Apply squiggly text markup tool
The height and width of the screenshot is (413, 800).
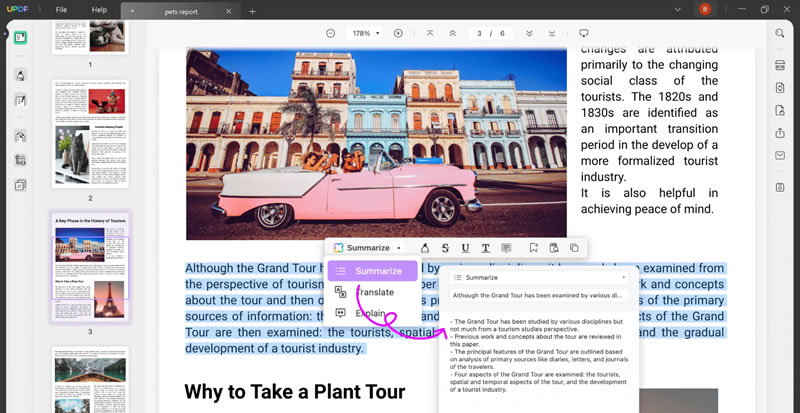click(x=486, y=248)
